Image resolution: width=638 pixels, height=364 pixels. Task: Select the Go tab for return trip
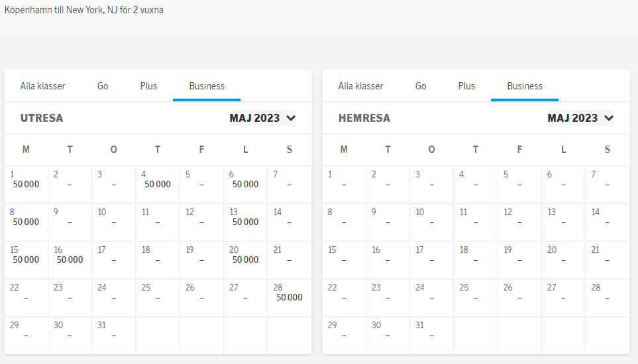421,86
